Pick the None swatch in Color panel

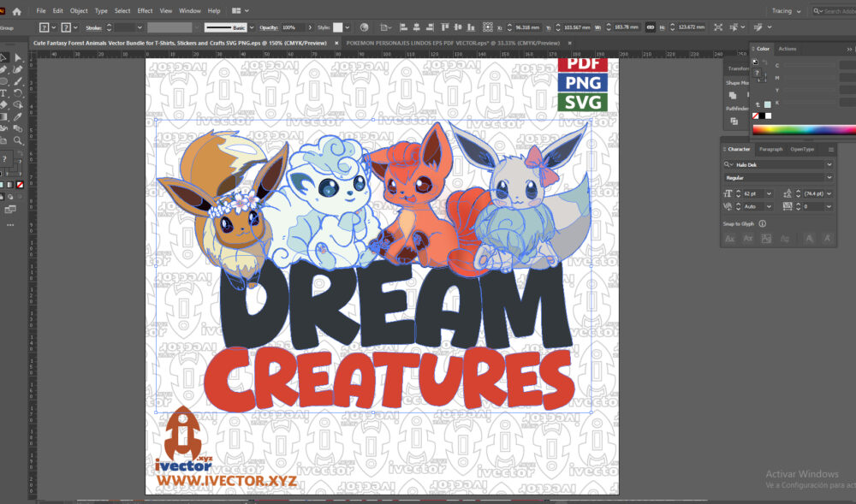[756, 116]
